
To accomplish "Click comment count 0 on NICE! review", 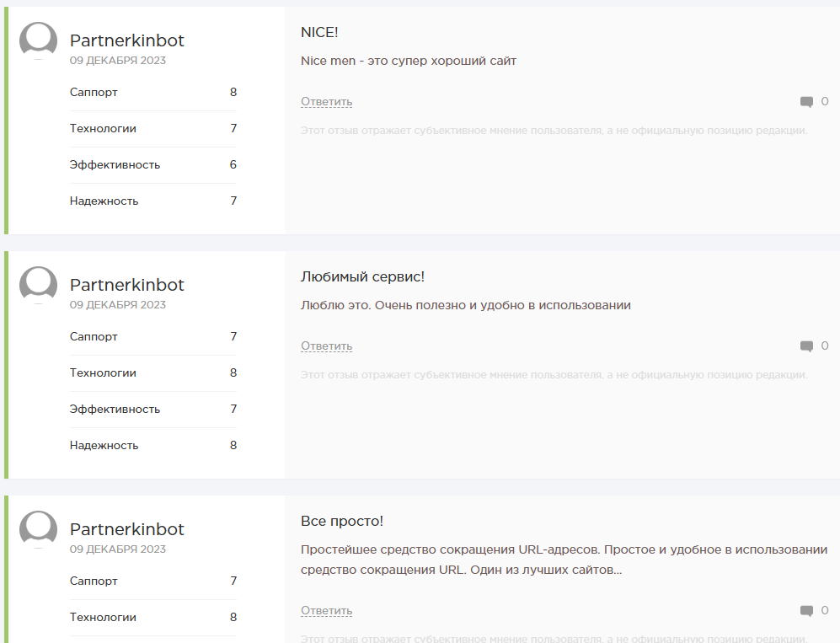I will tap(825, 101).
